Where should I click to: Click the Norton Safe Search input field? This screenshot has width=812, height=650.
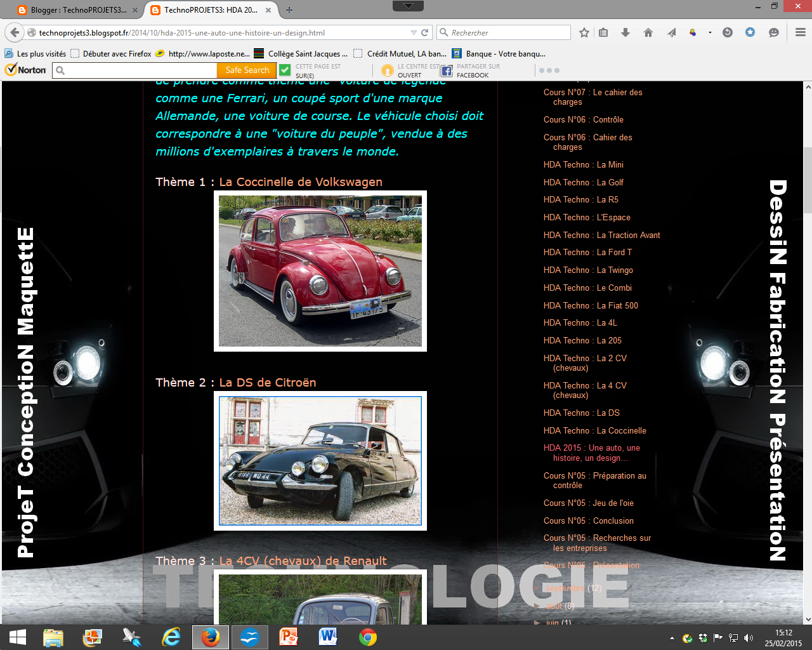pos(135,70)
